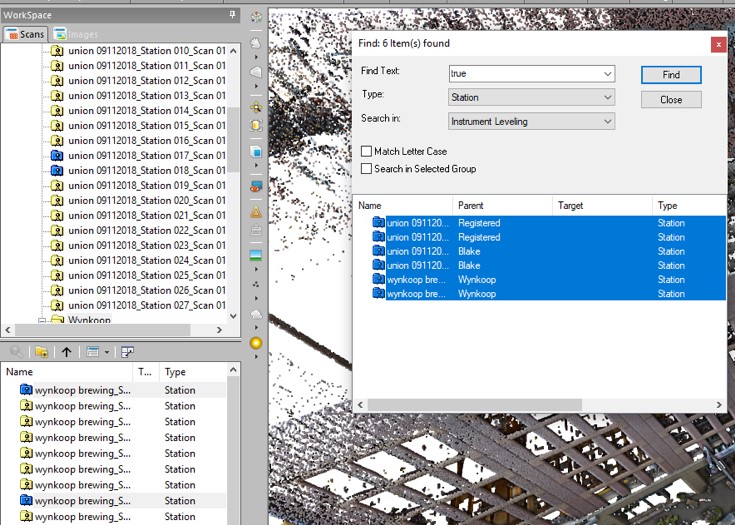Click the yellow sphere lighting icon
Viewport: 735px width, 525px height.
click(256, 343)
